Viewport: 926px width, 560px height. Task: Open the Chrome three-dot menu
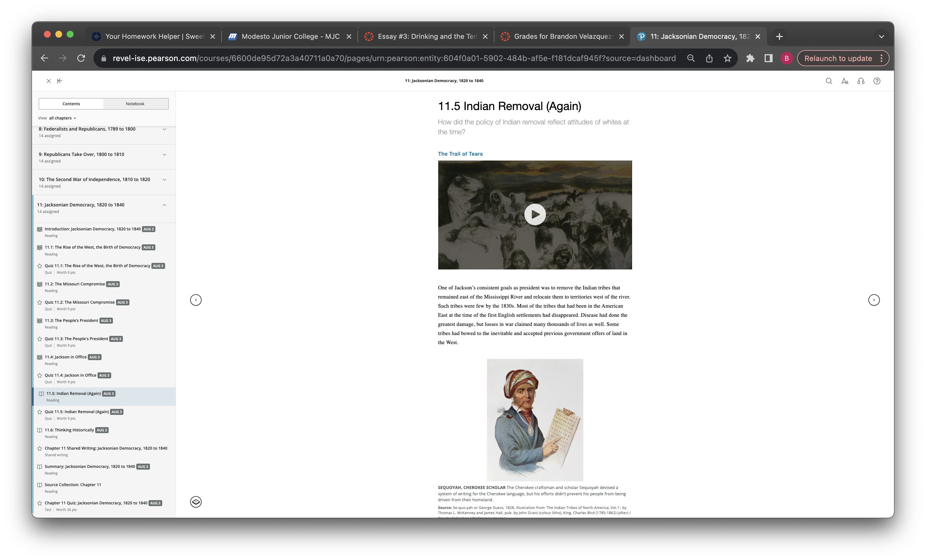(x=881, y=58)
